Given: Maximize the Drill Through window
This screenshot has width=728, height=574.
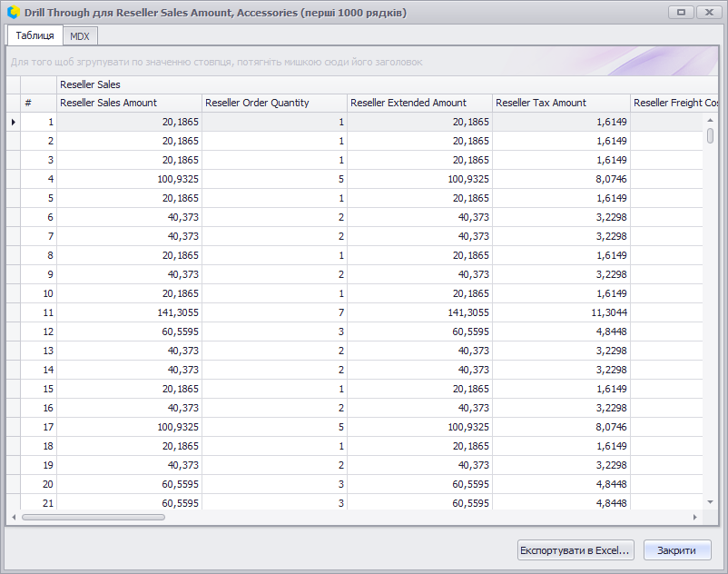Looking at the screenshot, I should (x=681, y=13).
